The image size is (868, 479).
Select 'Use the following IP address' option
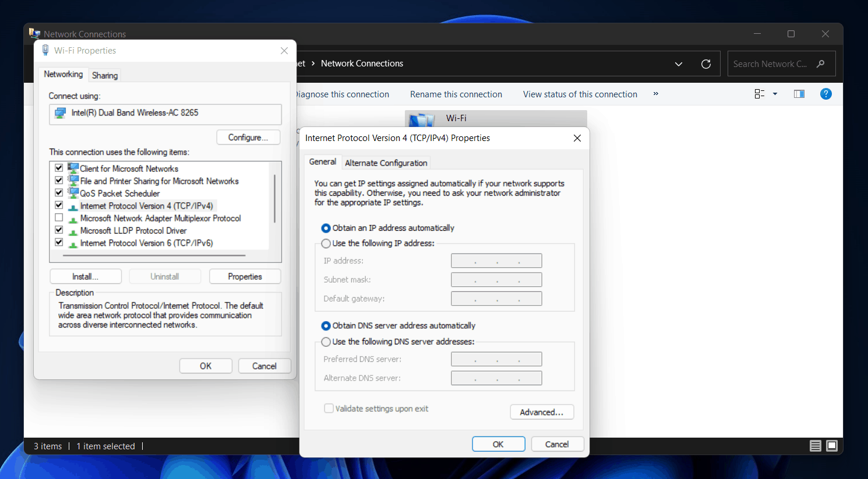point(326,244)
